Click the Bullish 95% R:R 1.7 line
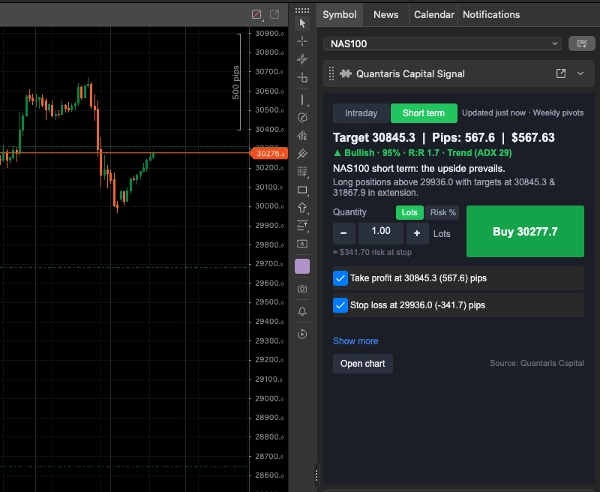Viewport: 600px width, 492px height. [422, 153]
